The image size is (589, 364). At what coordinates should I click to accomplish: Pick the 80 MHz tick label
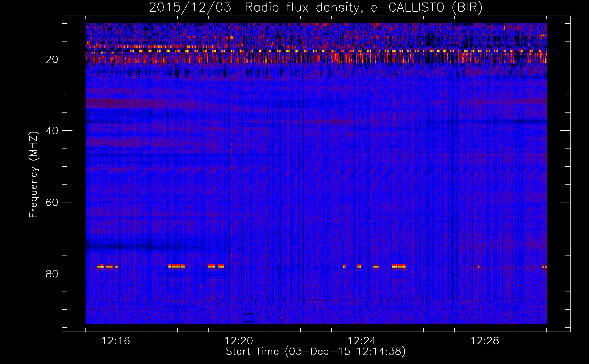[52, 274]
